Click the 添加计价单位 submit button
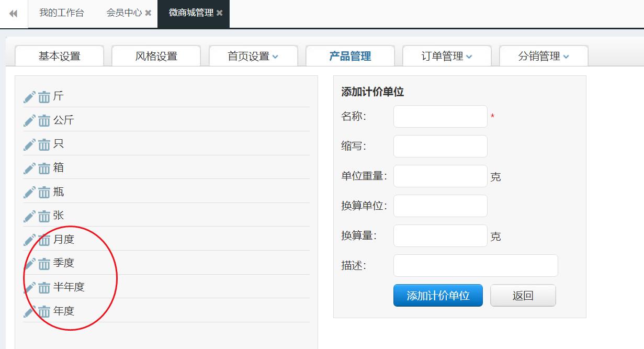 (438, 296)
